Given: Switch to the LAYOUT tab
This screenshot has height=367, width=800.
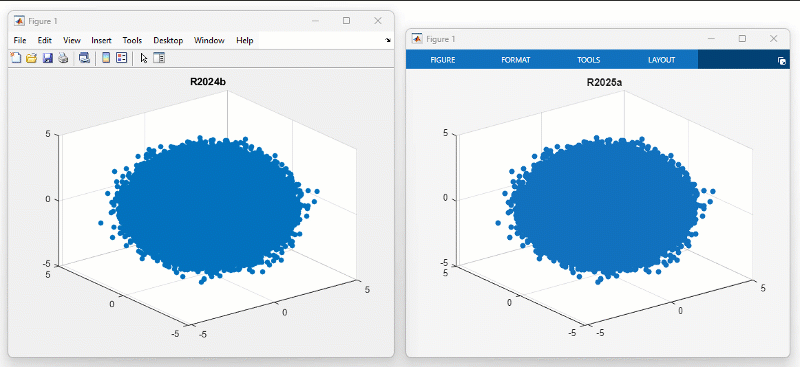Looking at the screenshot, I should tap(662, 60).
